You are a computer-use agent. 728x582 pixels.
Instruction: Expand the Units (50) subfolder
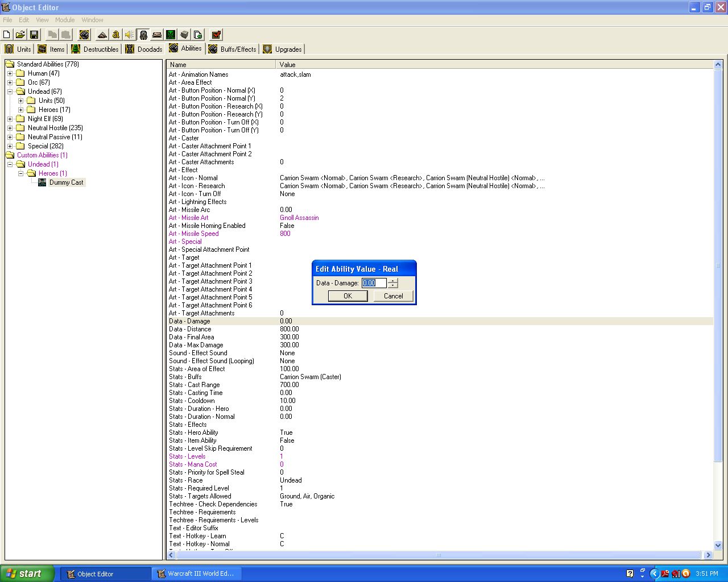click(x=20, y=101)
